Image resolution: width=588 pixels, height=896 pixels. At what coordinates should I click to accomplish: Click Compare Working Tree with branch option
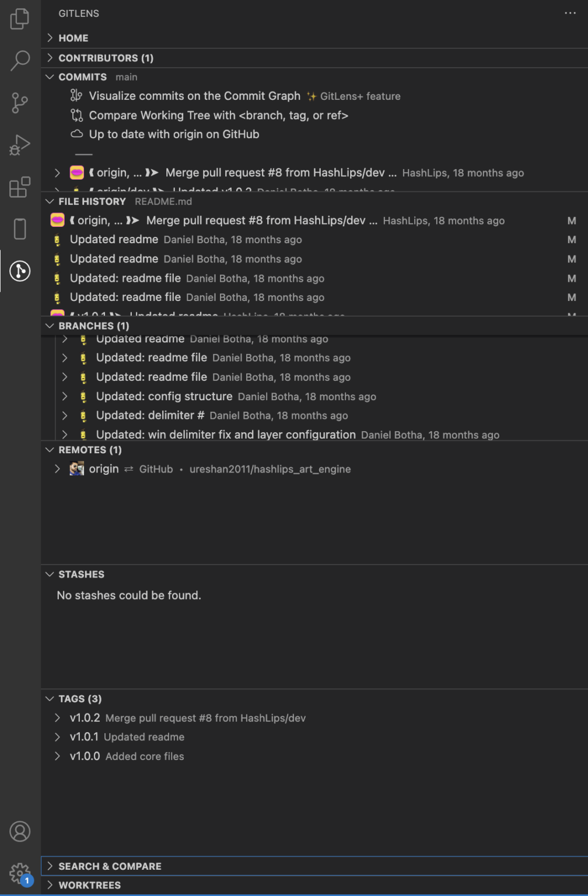point(219,115)
